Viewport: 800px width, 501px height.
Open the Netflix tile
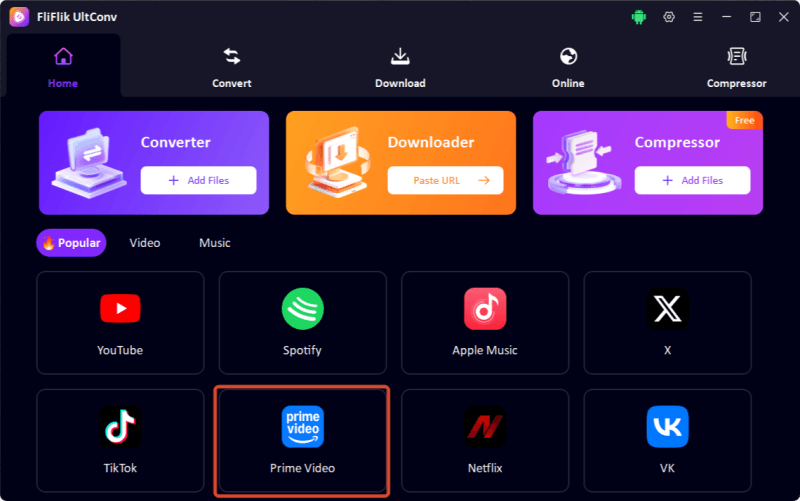485,441
